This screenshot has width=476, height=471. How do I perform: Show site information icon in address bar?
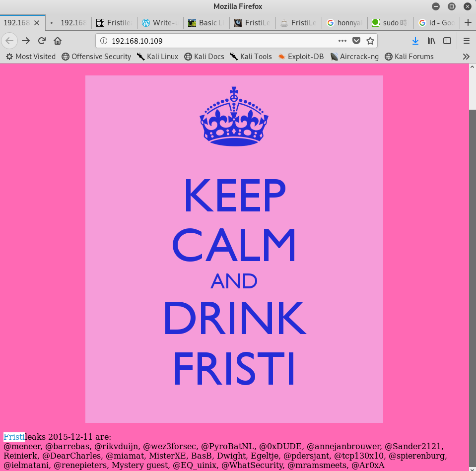click(x=104, y=41)
